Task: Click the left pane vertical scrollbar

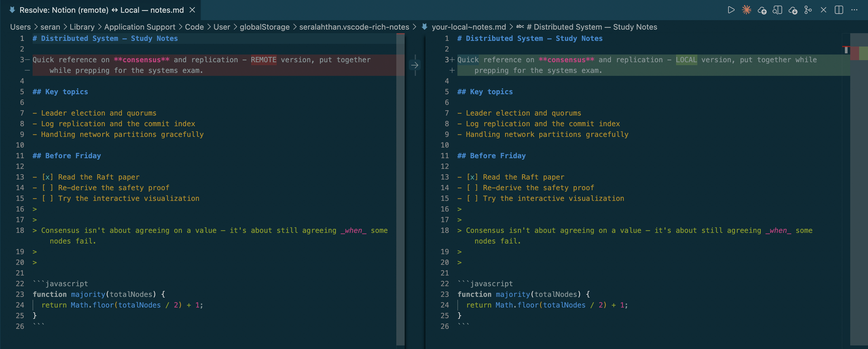Action: point(400,189)
